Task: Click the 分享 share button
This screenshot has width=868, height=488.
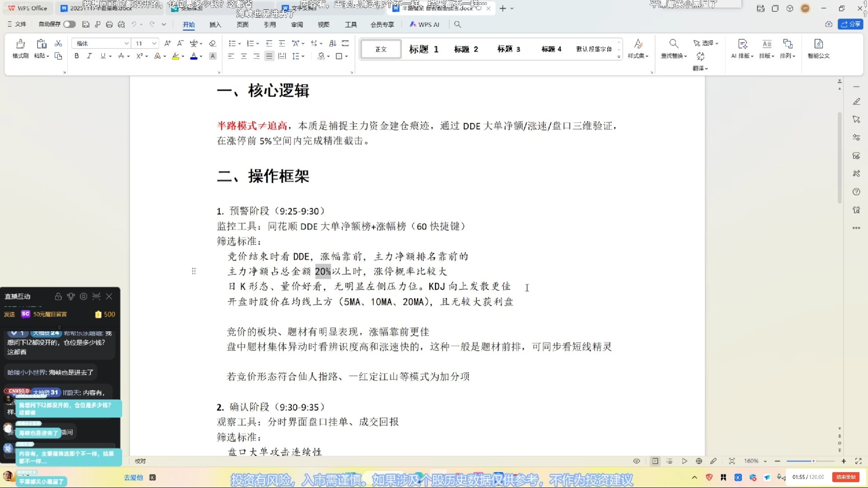Action: (x=850, y=24)
